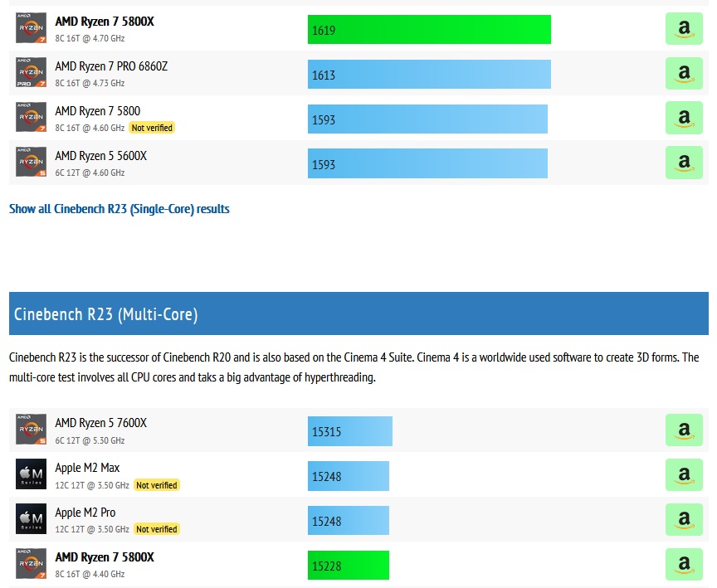Screen dimensions: 717x588
Task: Click spec text 8C 16T @ 4.40 GHz
Action: [x=90, y=574]
